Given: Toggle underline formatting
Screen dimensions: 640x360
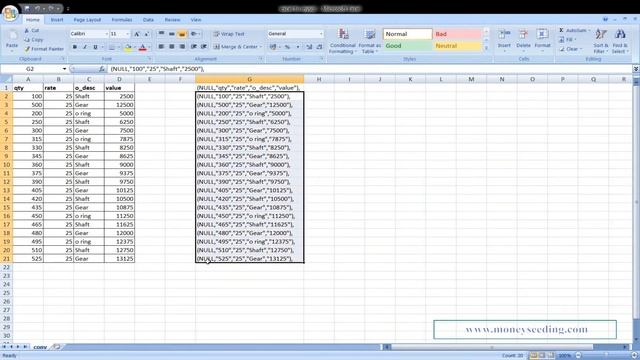Looking at the screenshot, I should pos(96,47).
